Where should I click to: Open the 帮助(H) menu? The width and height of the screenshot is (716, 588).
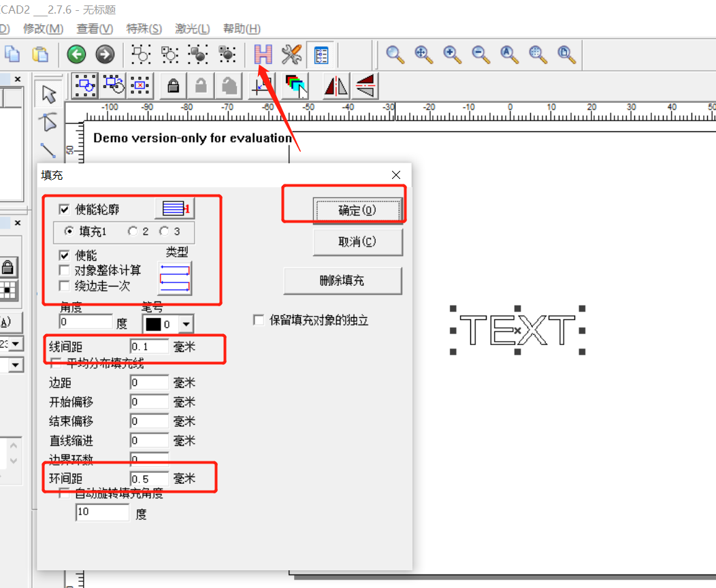click(242, 29)
